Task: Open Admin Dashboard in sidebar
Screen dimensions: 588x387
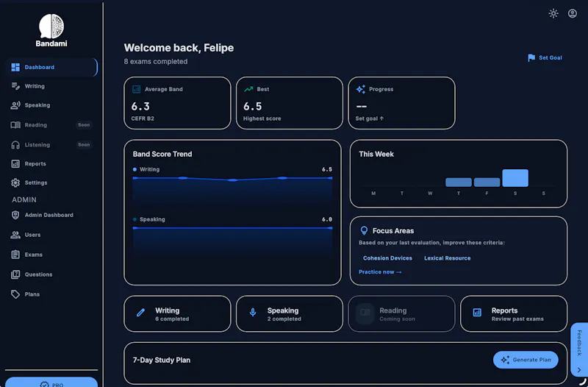Action: click(x=51, y=215)
